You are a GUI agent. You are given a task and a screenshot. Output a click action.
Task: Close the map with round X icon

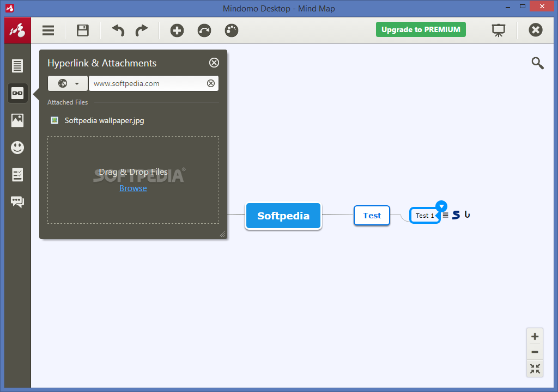(536, 30)
